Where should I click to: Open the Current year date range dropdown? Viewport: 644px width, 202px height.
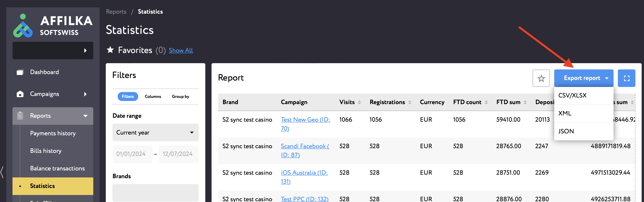[x=155, y=132]
